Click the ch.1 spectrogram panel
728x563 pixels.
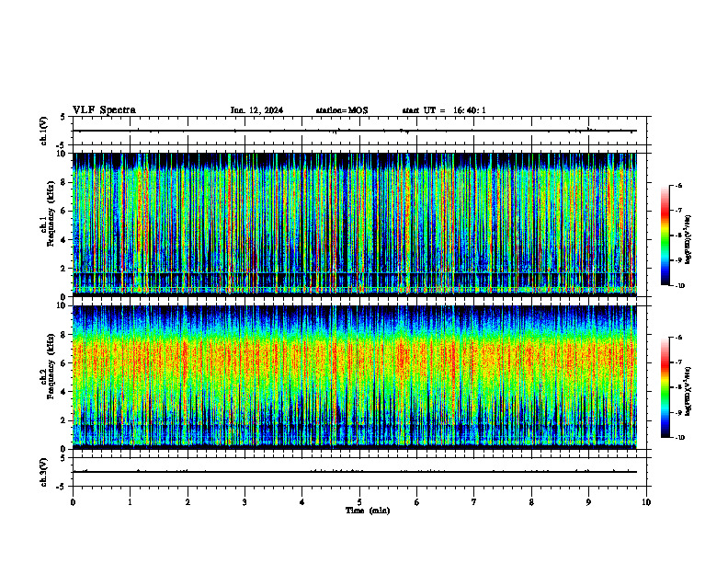(x=355, y=224)
